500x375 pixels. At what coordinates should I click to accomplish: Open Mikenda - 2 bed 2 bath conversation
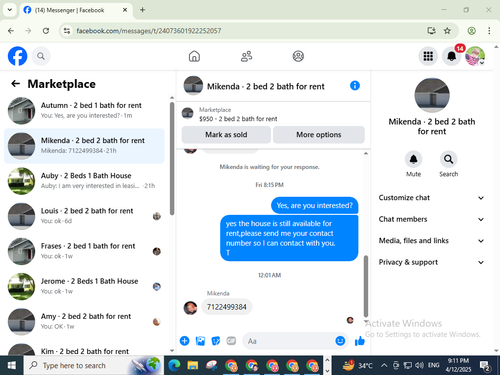pos(84,146)
